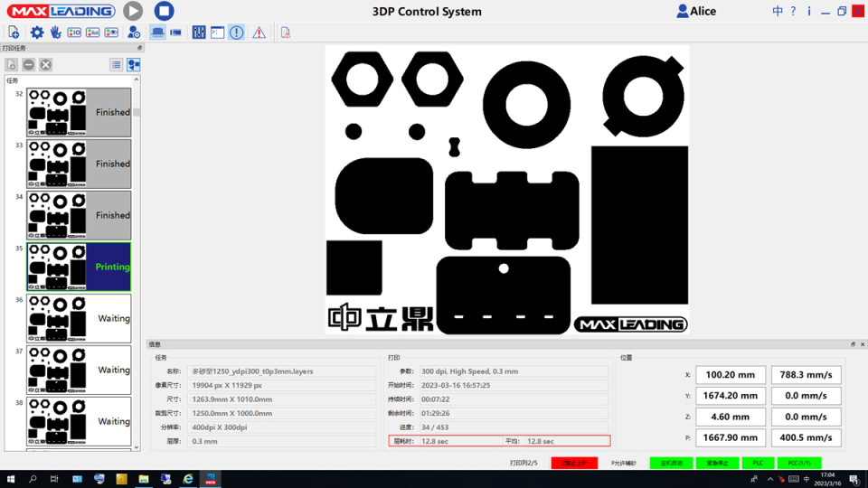The image size is (868, 488).
Task: Click the print parameters 300 dpi High Speed field
Action: (x=514, y=371)
